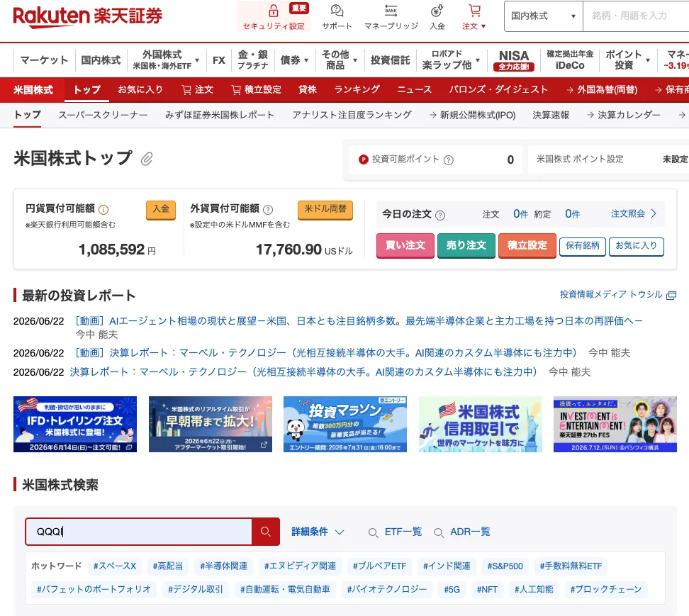Image resolution: width=689 pixels, height=616 pixels.
Task: Expand ポイント投資 menu arrow
Action: point(648,60)
